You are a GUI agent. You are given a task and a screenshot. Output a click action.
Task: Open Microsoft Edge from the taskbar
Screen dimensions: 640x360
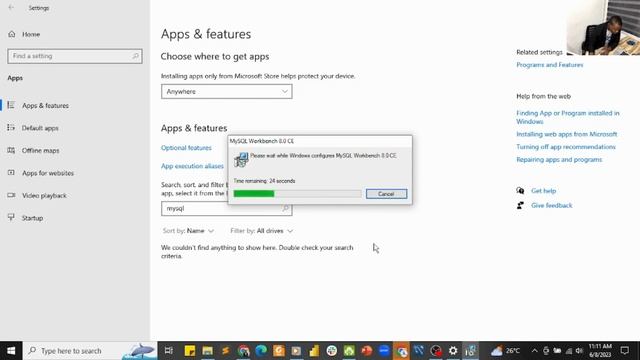[x=261, y=351]
